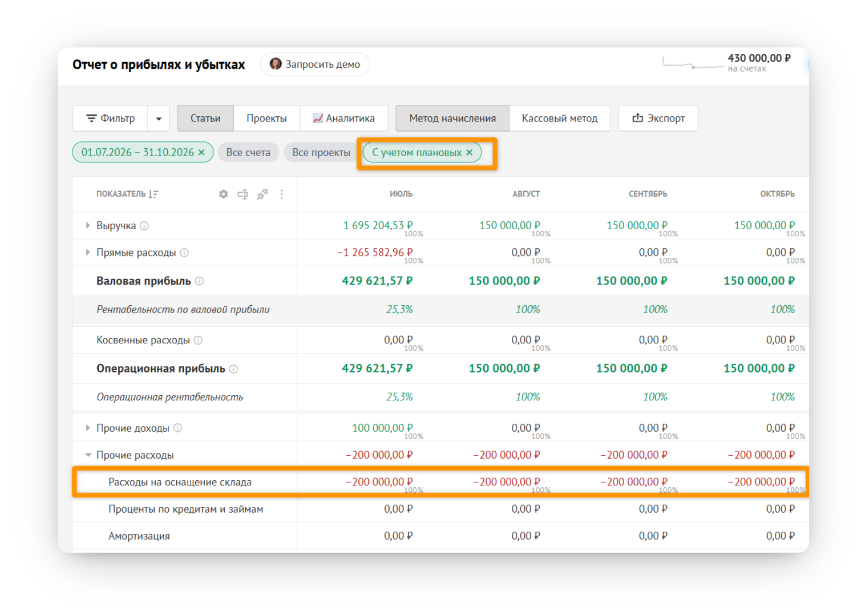Remove the С учетом плановых filter
This screenshot has width=868, height=611.
pyautogui.click(x=469, y=152)
